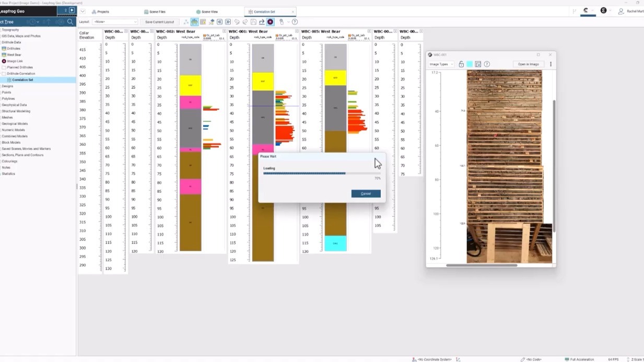
Task: Open the Image Types dropdown in the WBC-001 window
Action: (441, 64)
